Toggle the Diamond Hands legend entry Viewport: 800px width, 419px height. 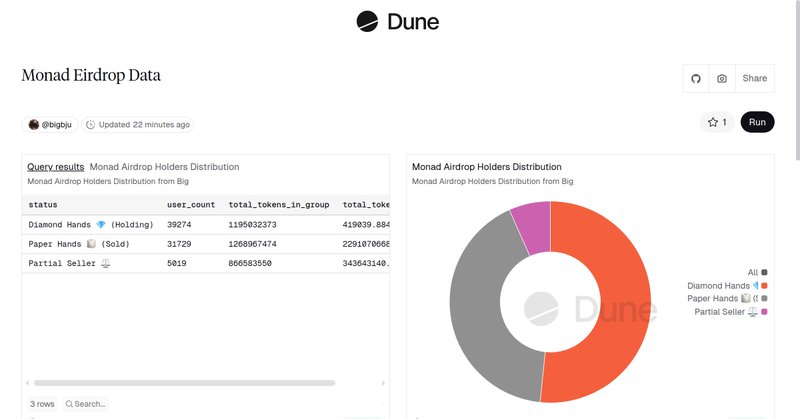(x=727, y=286)
